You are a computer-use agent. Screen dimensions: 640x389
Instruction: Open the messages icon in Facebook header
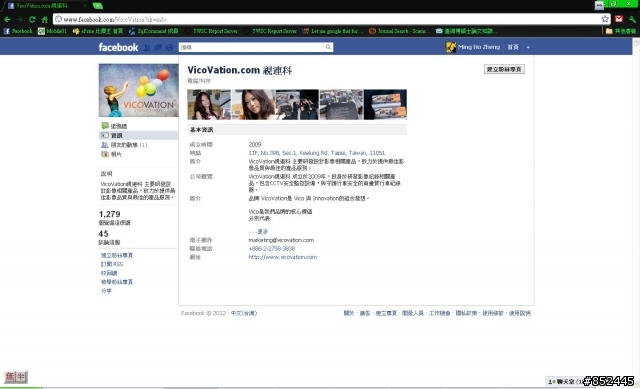158,47
